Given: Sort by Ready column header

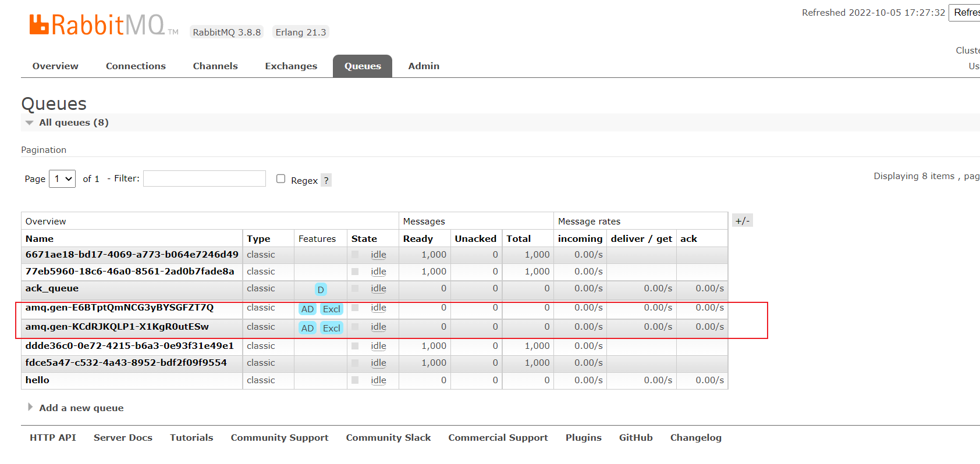Looking at the screenshot, I should pos(418,238).
